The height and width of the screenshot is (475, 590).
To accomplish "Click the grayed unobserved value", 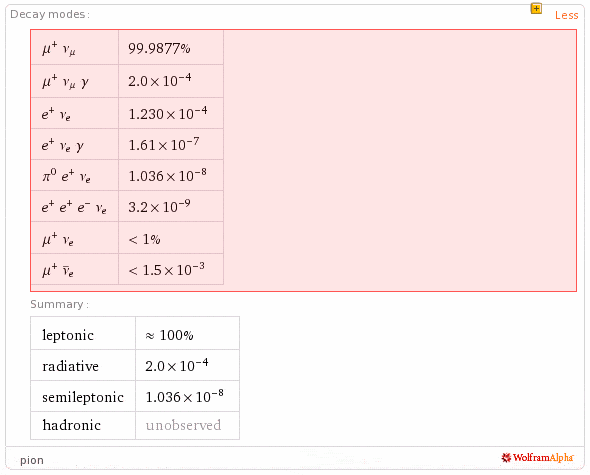I will [183, 425].
